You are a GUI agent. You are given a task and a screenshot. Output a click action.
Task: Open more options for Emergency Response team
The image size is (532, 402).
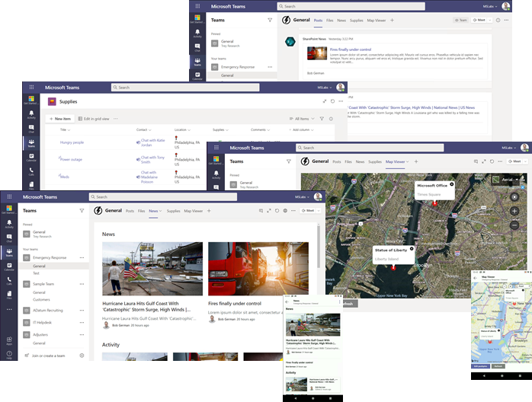tap(82, 257)
